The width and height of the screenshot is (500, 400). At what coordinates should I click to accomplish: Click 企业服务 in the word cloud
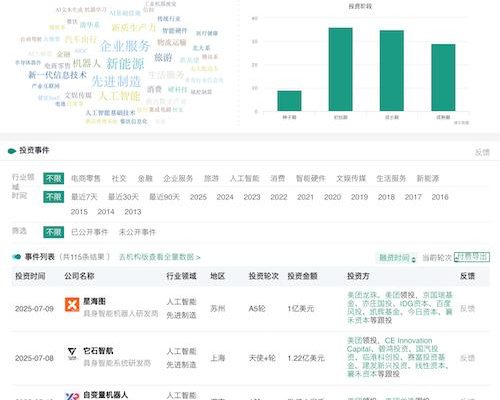tap(125, 46)
